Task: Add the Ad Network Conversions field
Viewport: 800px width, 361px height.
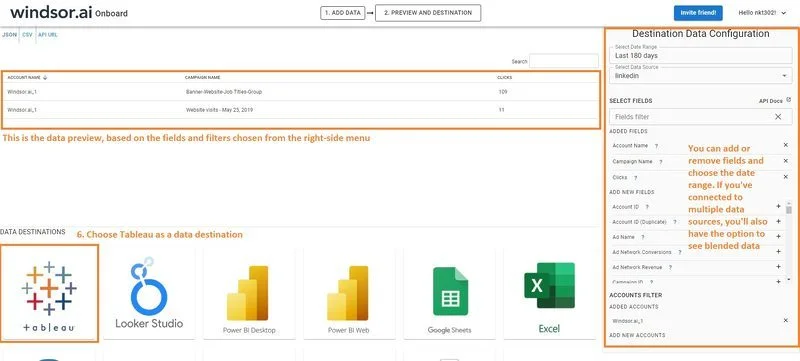Action: 778,251
